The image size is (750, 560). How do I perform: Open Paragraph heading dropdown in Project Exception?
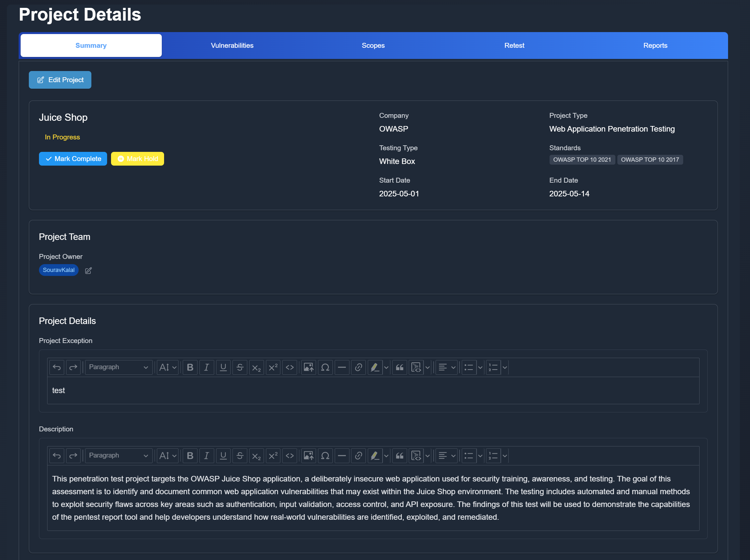[118, 367]
